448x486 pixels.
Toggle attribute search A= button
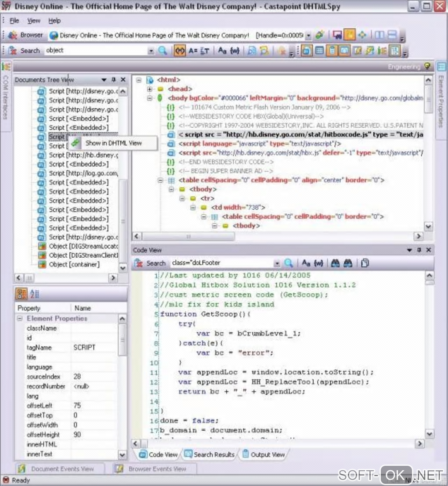coord(193,50)
